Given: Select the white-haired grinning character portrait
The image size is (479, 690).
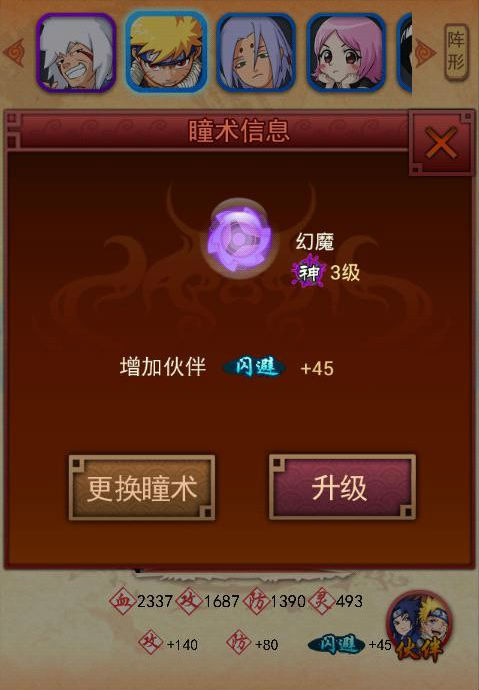Looking at the screenshot, I should (x=76, y=53).
